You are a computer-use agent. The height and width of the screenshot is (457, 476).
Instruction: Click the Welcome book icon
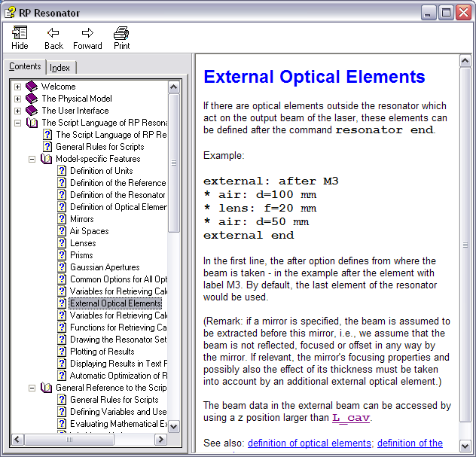pyautogui.click(x=32, y=87)
